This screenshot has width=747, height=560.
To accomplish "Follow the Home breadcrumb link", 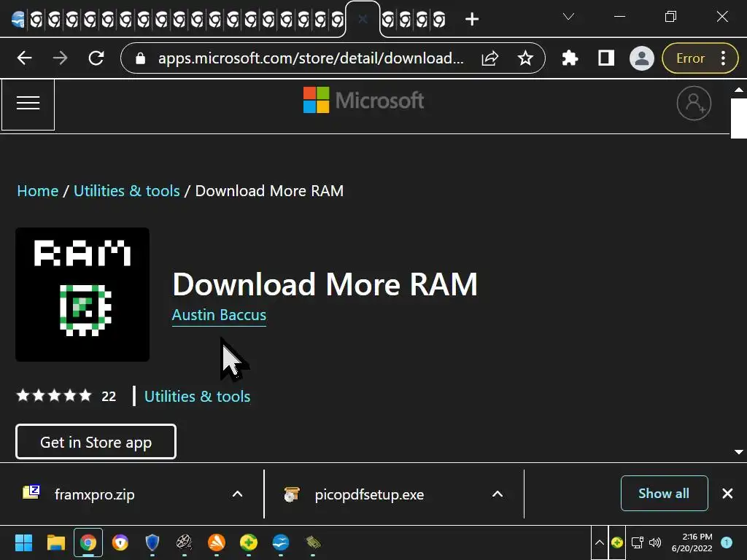I will point(38,191).
